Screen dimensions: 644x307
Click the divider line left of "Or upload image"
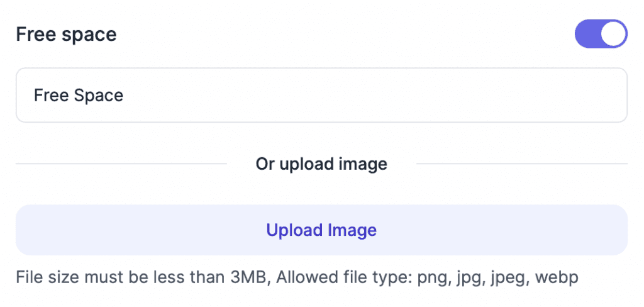tap(121, 164)
